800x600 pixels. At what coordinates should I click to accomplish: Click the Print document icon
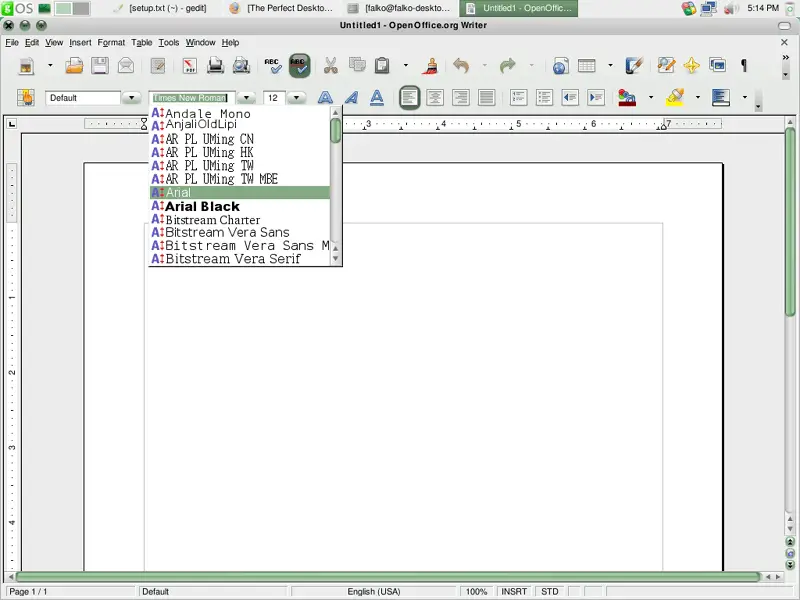[215, 66]
